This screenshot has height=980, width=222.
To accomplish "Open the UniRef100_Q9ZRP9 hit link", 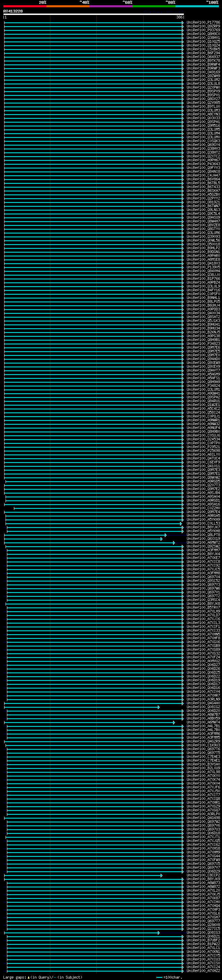I will (x=203, y=26).
